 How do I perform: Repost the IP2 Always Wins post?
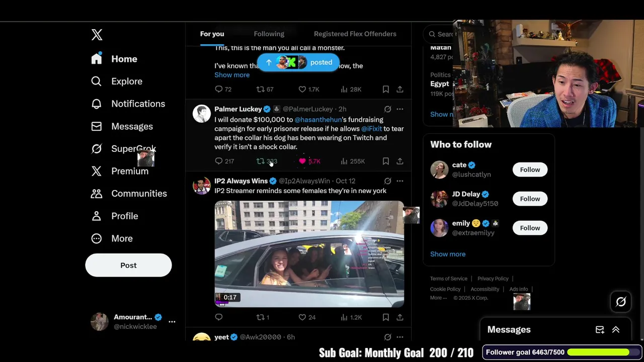point(263,317)
